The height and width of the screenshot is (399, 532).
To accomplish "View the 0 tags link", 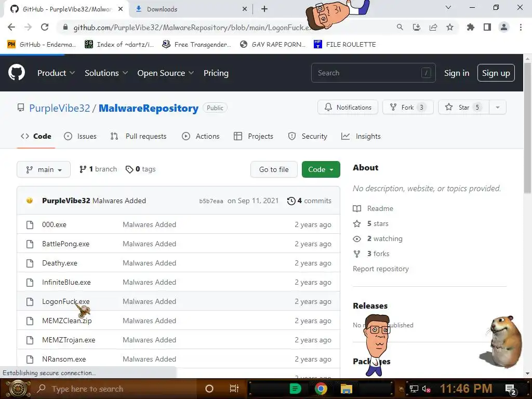I will 140,169.
